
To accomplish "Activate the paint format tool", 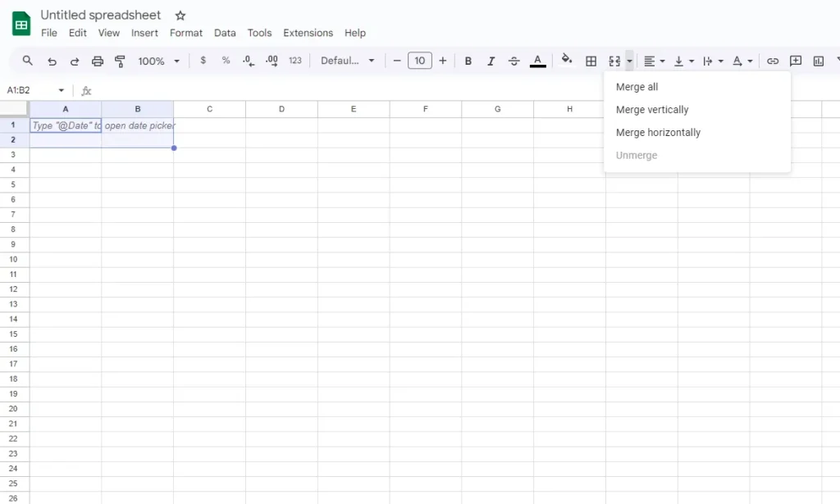I will (x=120, y=61).
